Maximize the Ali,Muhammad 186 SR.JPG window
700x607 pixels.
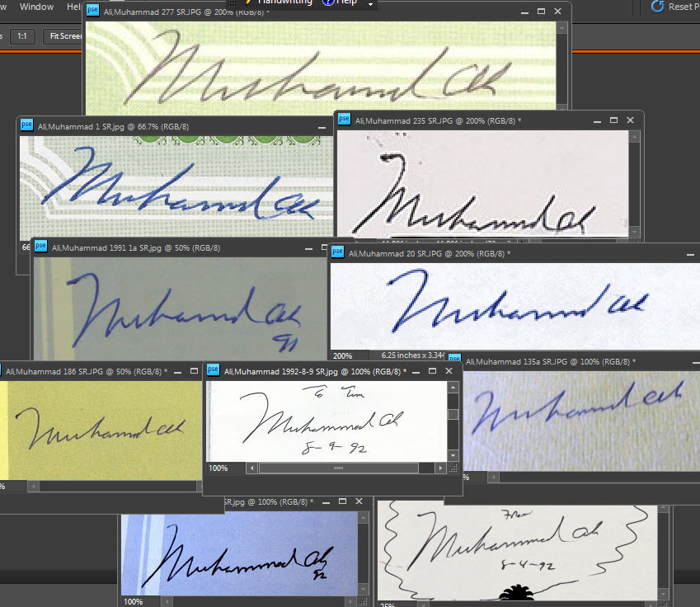[x=195, y=371]
